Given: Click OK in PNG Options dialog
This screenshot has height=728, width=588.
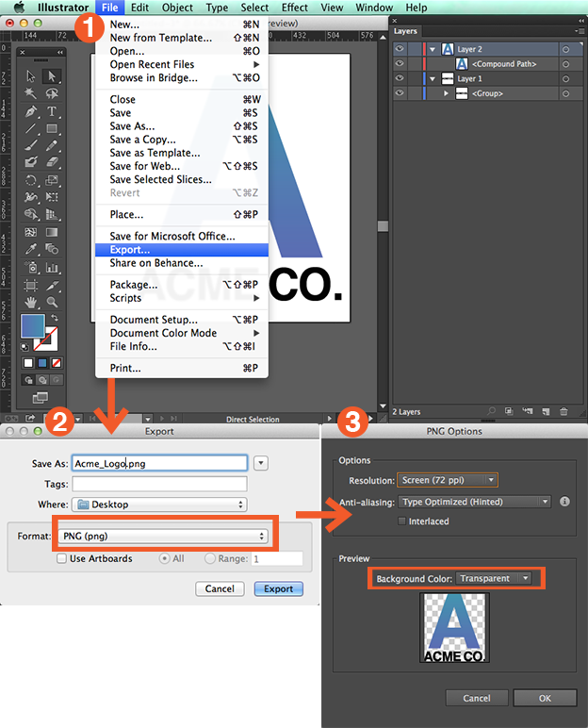Looking at the screenshot, I should (545, 698).
